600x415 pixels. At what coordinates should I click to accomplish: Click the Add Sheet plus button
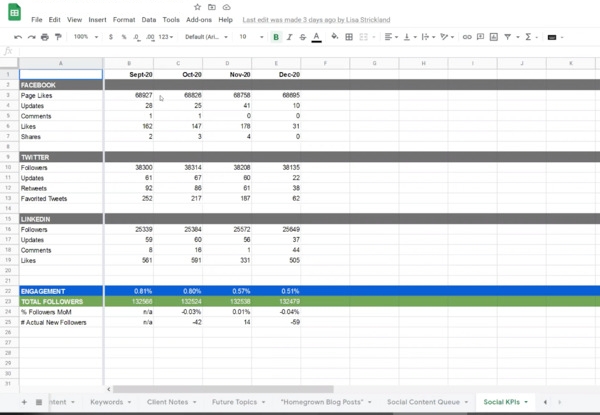pos(24,402)
